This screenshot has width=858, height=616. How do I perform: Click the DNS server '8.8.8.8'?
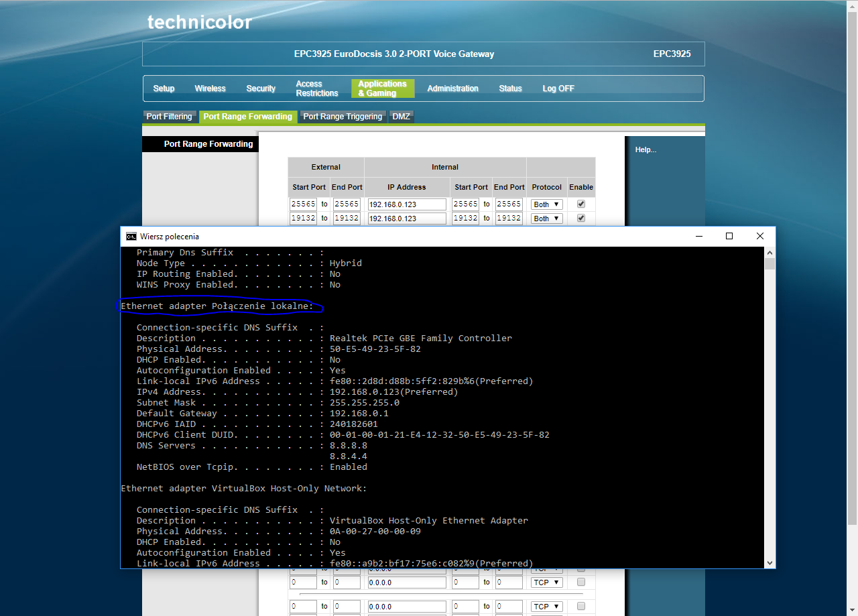pos(349,446)
